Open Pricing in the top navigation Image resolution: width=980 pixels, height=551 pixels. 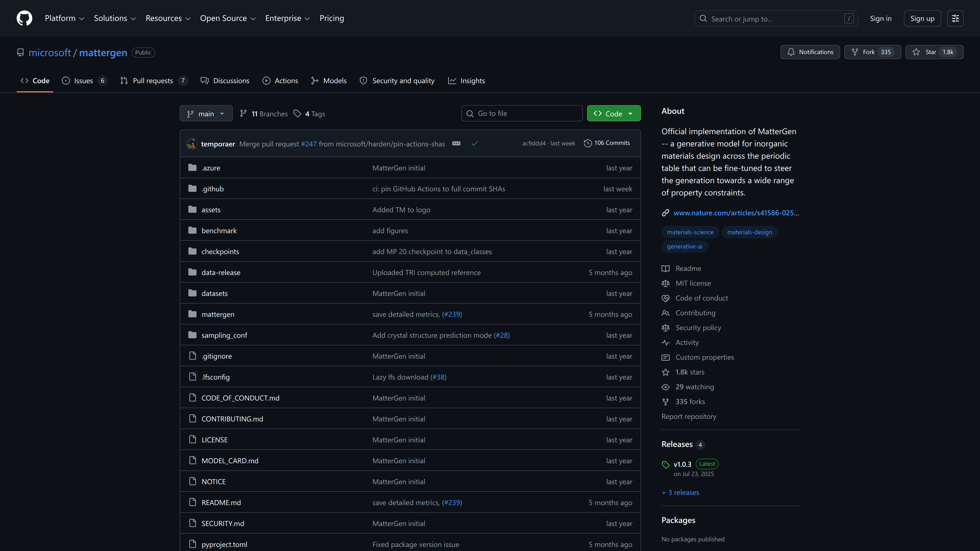coord(331,18)
